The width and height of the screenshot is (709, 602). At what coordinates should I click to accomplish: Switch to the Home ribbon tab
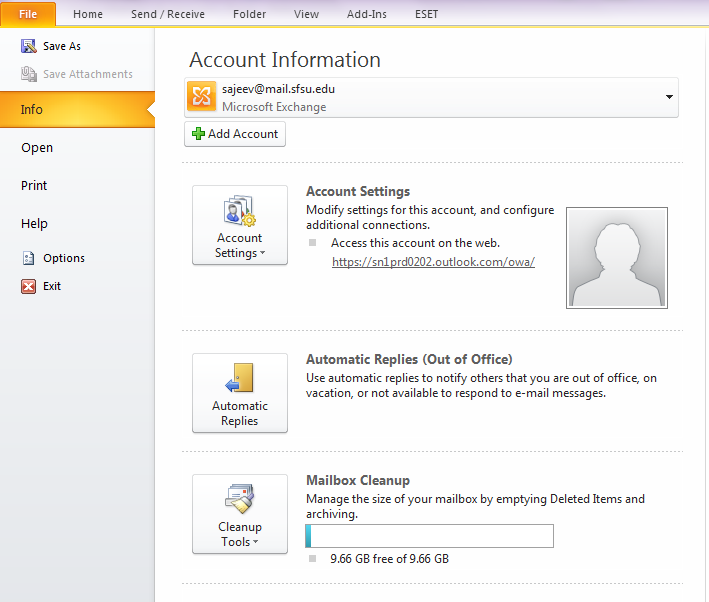[88, 14]
